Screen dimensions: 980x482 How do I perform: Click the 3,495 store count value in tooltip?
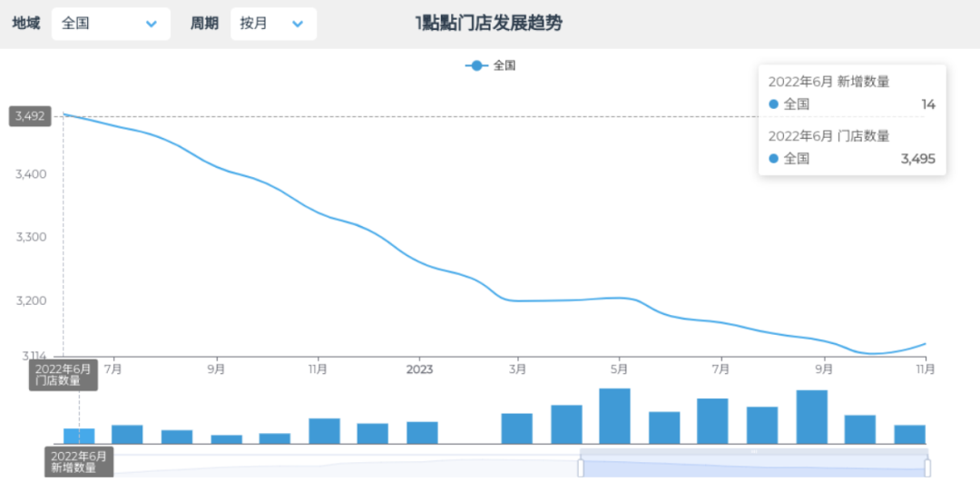point(917,159)
